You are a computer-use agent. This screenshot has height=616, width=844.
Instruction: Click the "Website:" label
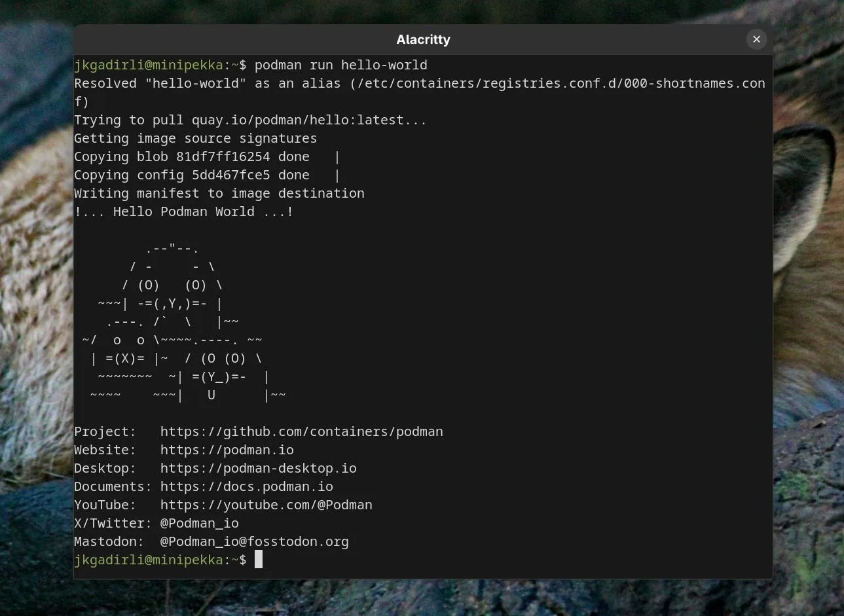pyautogui.click(x=105, y=450)
